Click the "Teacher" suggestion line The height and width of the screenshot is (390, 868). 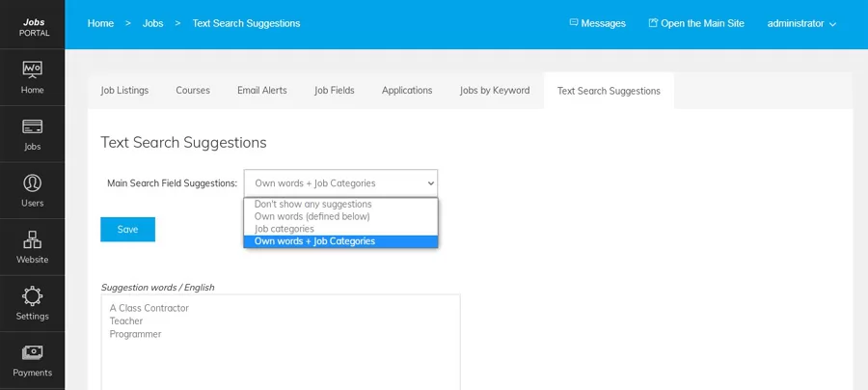click(126, 321)
